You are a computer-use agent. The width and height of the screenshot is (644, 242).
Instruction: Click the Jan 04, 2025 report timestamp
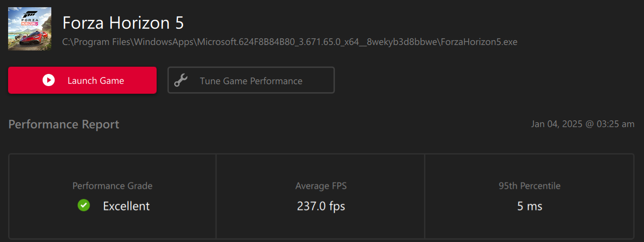coord(583,124)
